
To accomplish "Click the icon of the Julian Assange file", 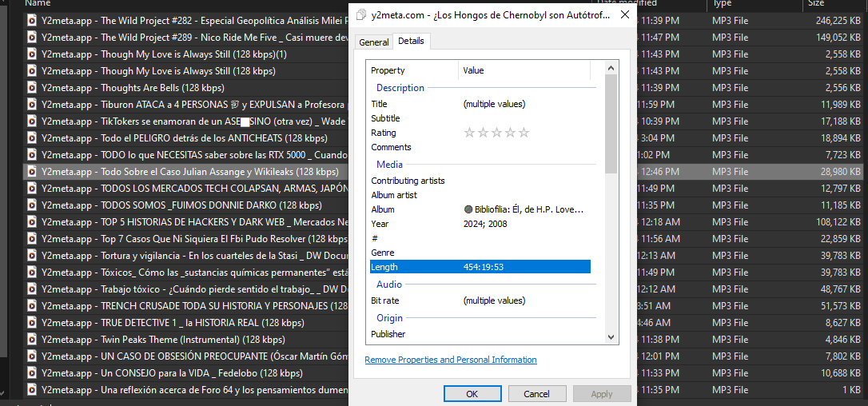I will (x=33, y=172).
